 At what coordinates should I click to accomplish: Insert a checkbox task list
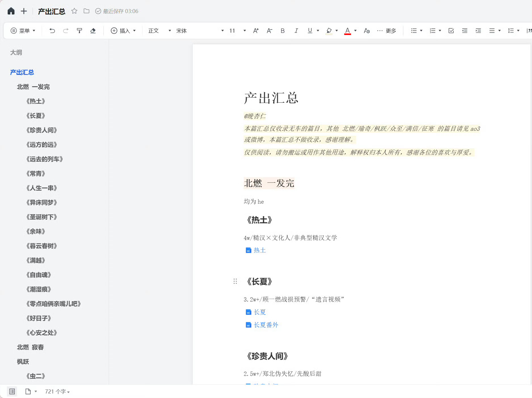pos(451,31)
